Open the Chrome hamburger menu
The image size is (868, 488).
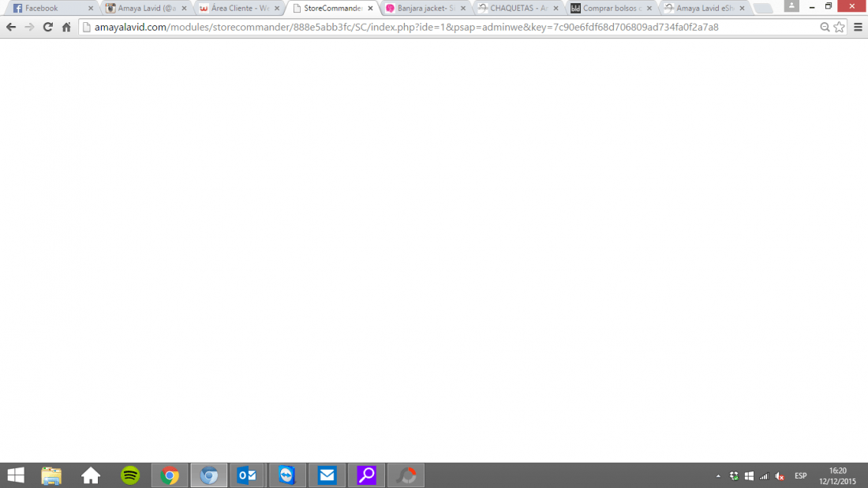(x=858, y=27)
